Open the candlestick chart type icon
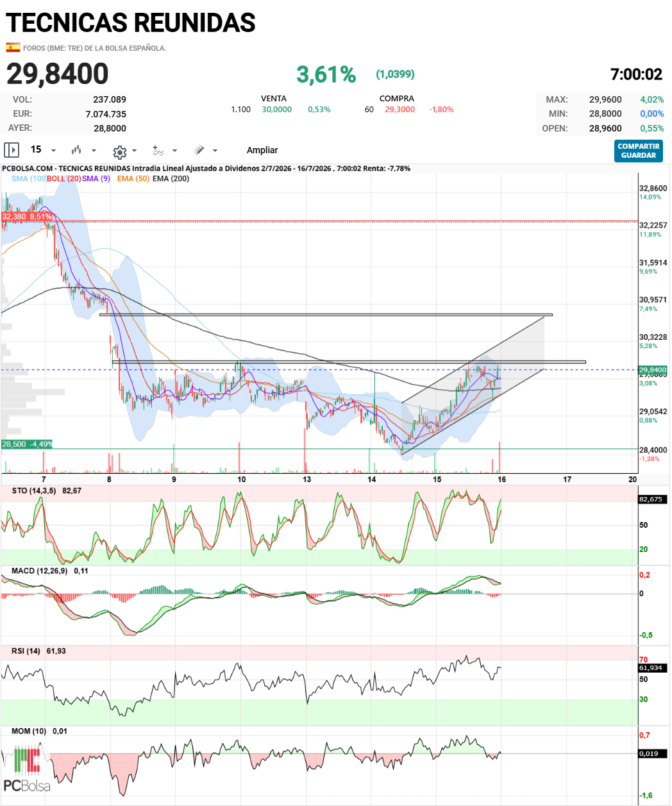 tap(76, 150)
